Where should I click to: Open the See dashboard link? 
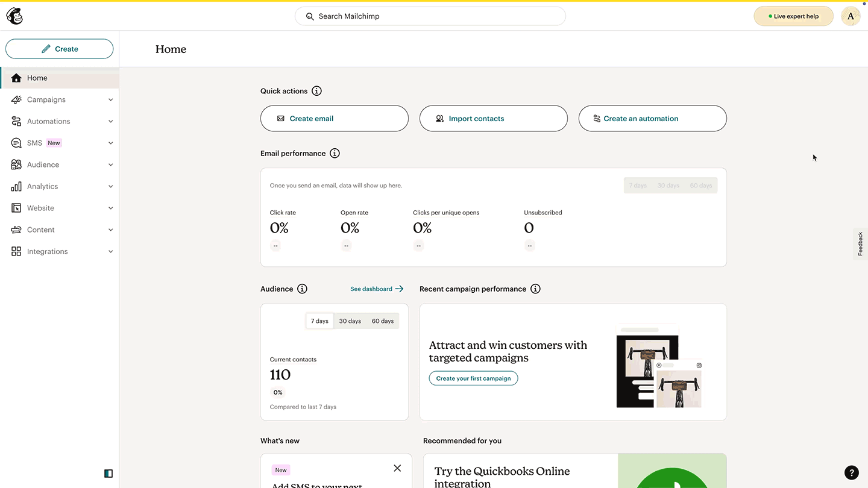376,289
